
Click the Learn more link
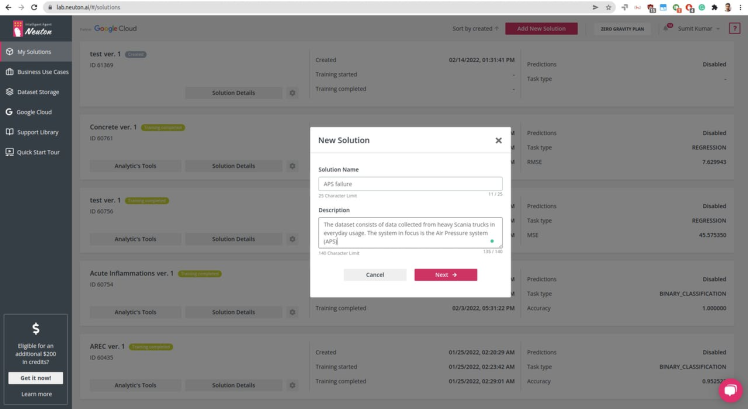36,394
